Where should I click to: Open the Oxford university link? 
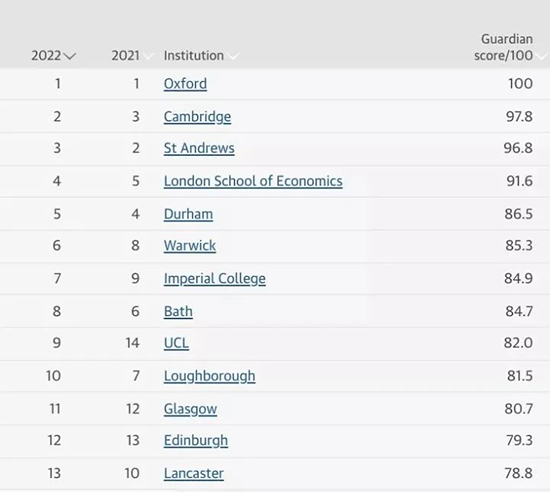pos(185,84)
